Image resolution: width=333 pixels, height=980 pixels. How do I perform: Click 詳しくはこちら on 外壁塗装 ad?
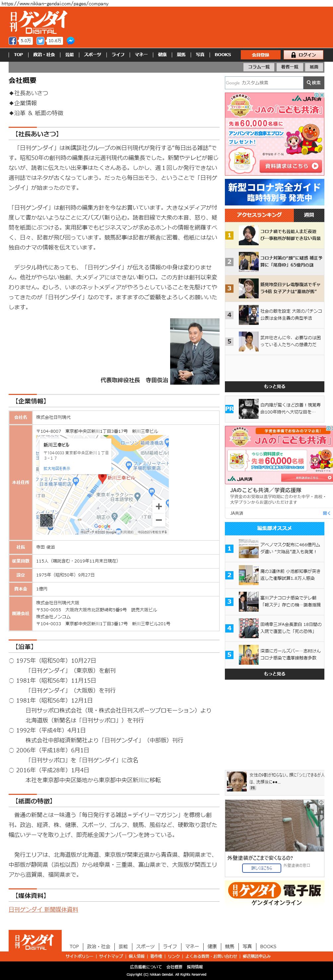coord(262,868)
